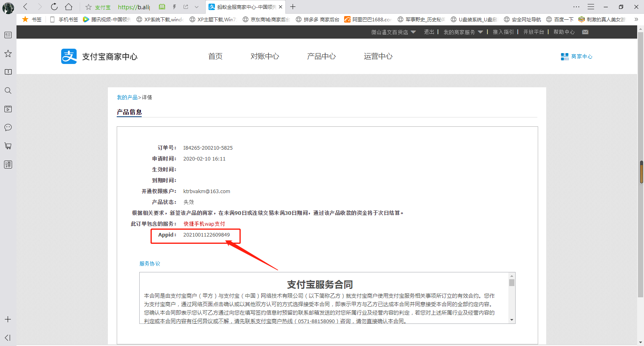644x346 pixels.
Task: Click contract box scroll down arrow
Action: tap(512, 320)
